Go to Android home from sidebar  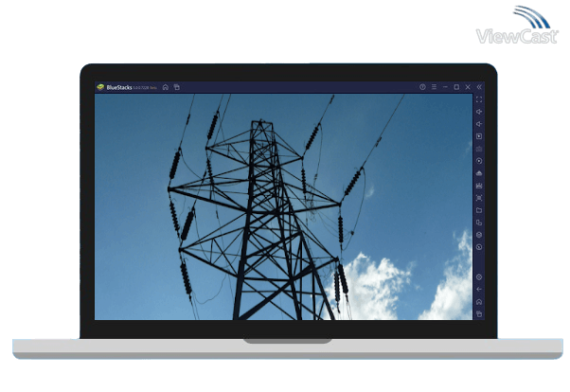tap(479, 301)
